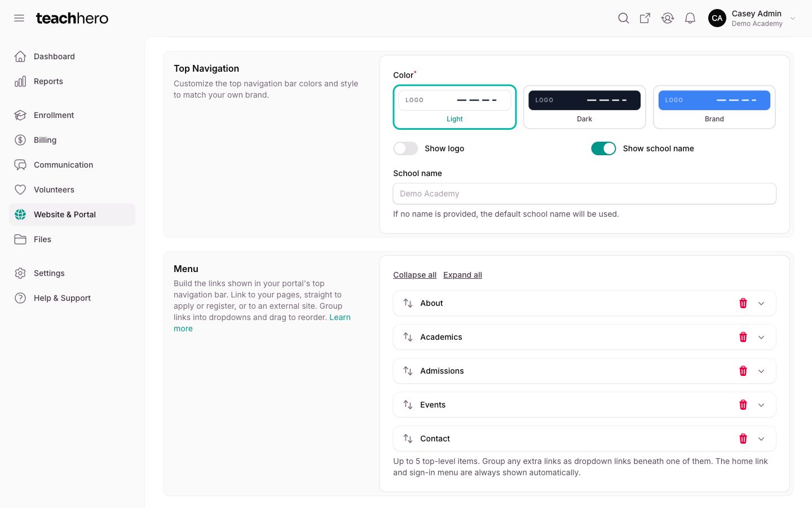Click the reorder arrows for About

coord(408,303)
